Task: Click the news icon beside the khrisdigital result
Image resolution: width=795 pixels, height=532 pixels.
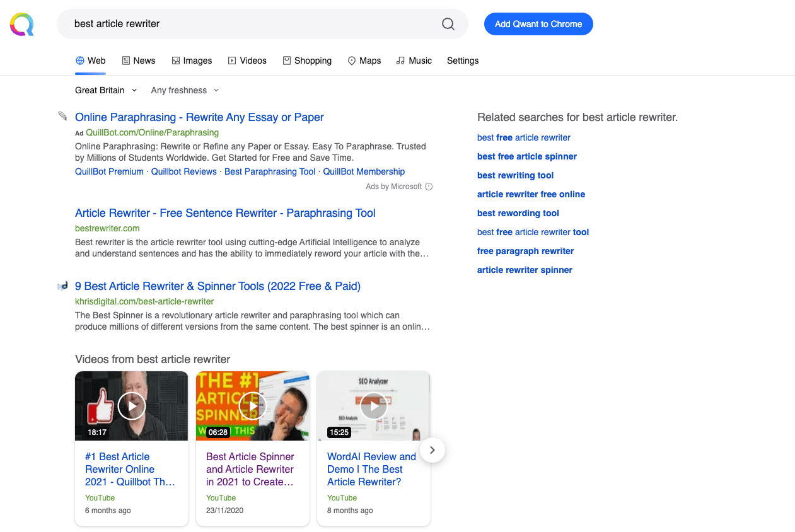Action: (62, 285)
